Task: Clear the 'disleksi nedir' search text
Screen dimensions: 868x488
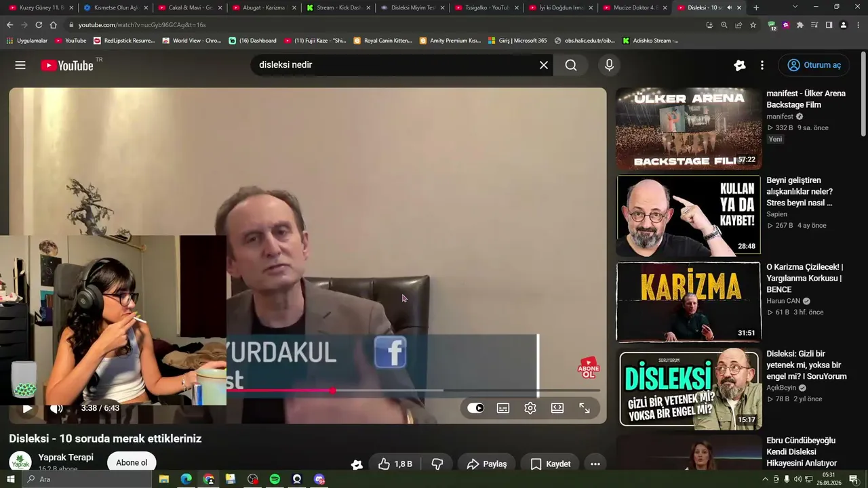Action: 543,65
